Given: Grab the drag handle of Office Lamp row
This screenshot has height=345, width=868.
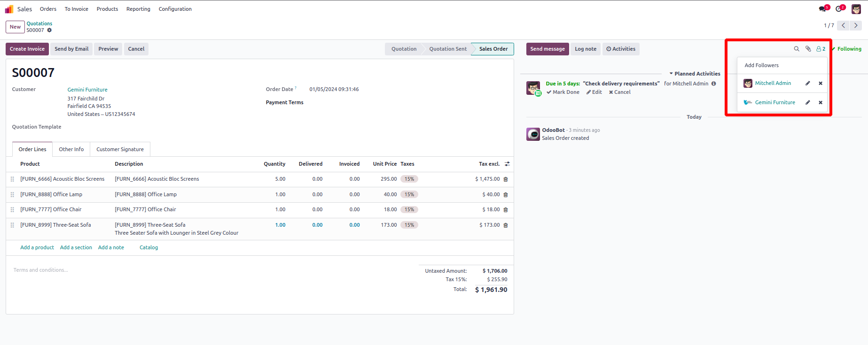Looking at the screenshot, I should click(x=12, y=194).
